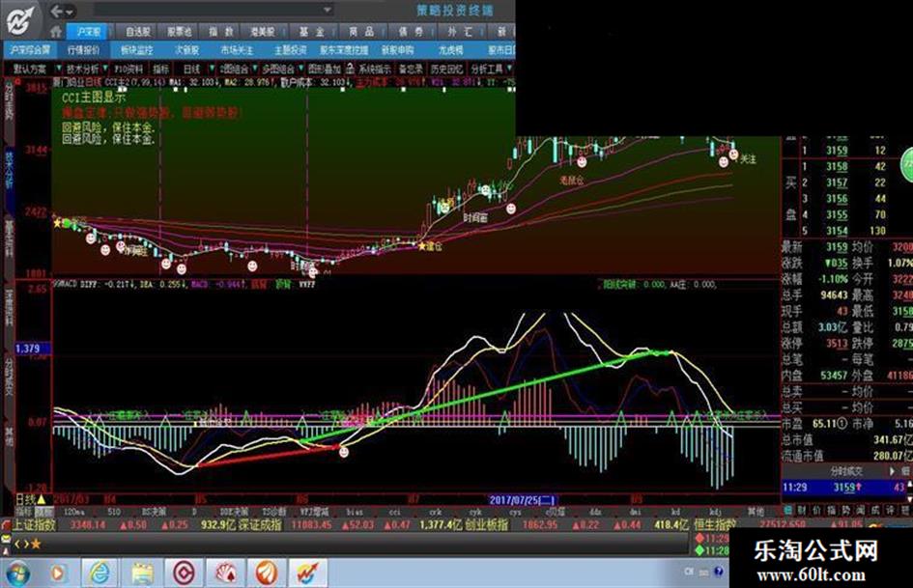This screenshot has width=913, height=588.
Task: Switch to the 指数 tab
Action: click(x=221, y=32)
